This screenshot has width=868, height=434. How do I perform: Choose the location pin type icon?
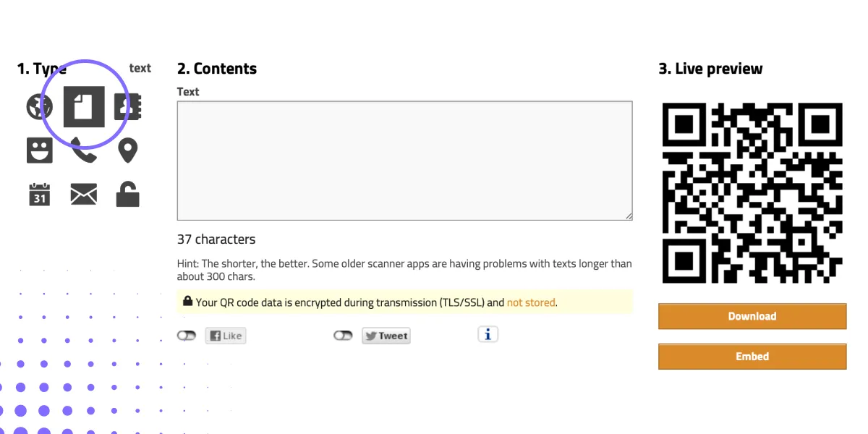(129, 150)
